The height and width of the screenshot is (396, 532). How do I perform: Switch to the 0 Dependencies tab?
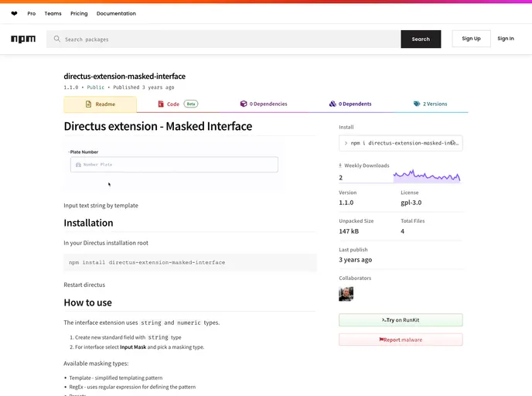point(264,104)
